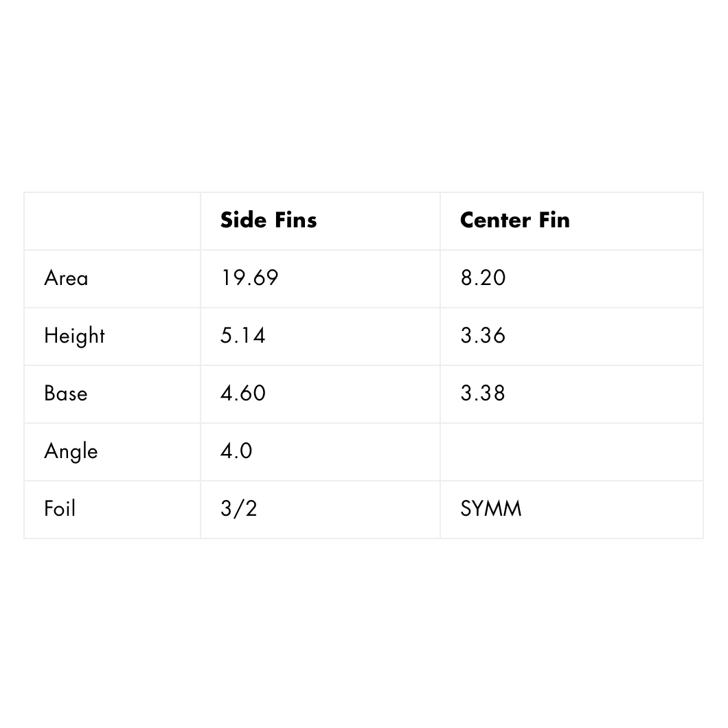The height and width of the screenshot is (728, 728).
Task: Click the Side Fins column header
Action: pos(269,220)
